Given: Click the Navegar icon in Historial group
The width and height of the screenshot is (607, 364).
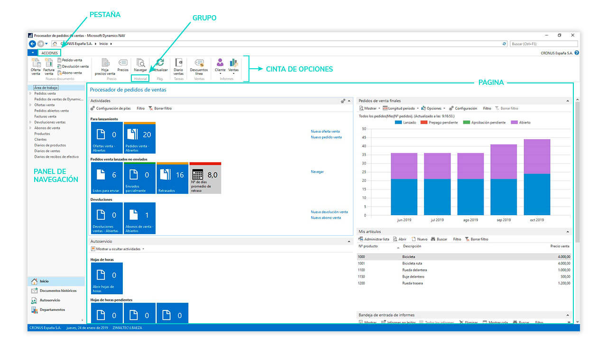Looking at the screenshot, I should [140, 63].
